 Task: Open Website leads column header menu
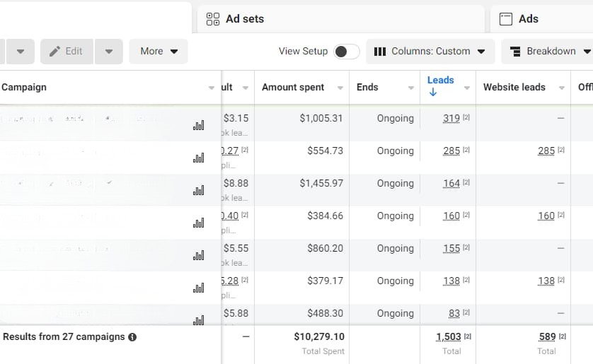pyautogui.click(x=561, y=88)
